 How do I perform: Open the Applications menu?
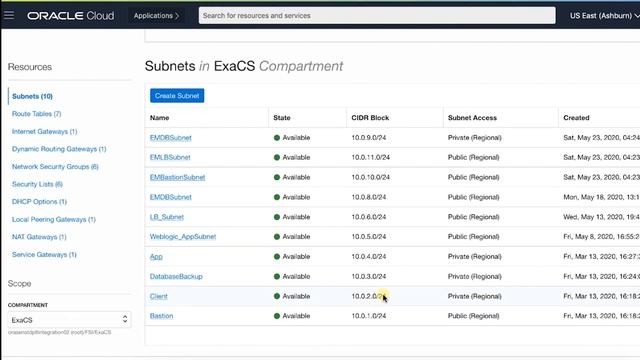tap(156, 16)
